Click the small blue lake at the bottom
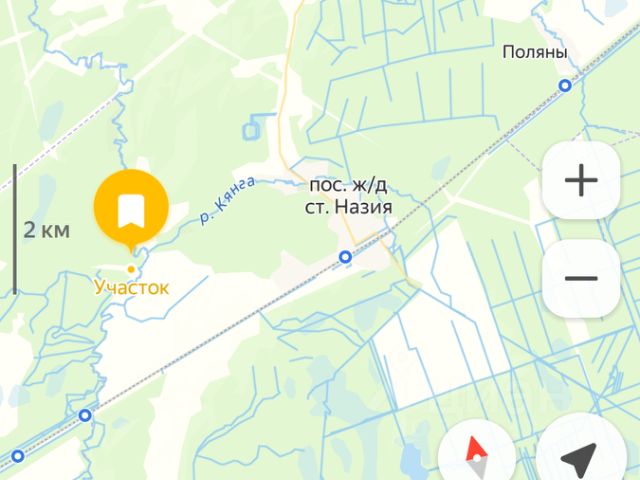 [409, 457]
